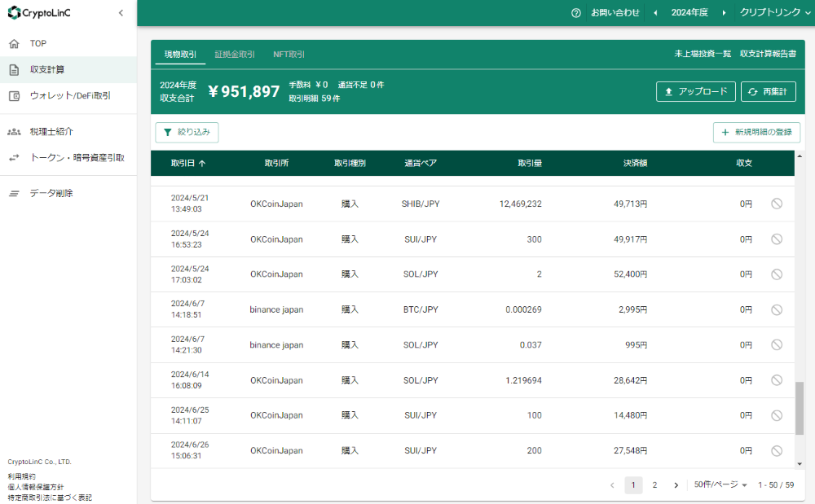Image resolution: width=815 pixels, height=504 pixels.
Task: Click the 取引量 column header
Action: pos(530,163)
